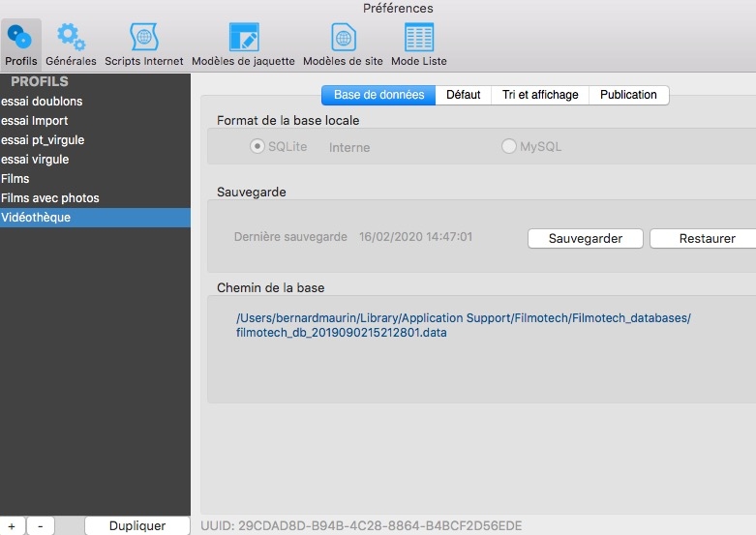Select the SQLite radio button
The image size is (756, 535).
[x=257, y=147]
